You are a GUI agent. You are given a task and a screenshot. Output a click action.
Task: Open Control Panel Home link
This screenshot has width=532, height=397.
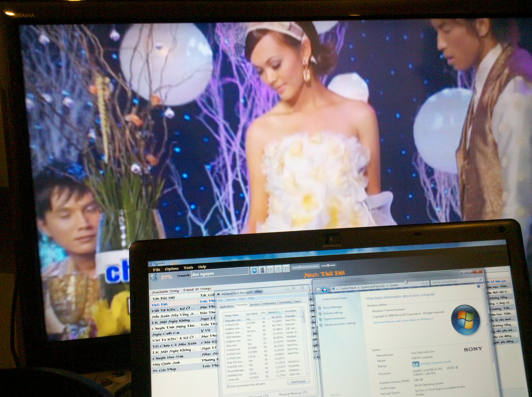click(x=334, y=299)
